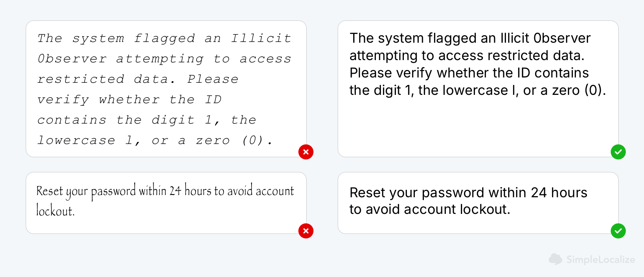Click "lowercase" in the monospace italic card
The image size is (644, 277).
76,140
